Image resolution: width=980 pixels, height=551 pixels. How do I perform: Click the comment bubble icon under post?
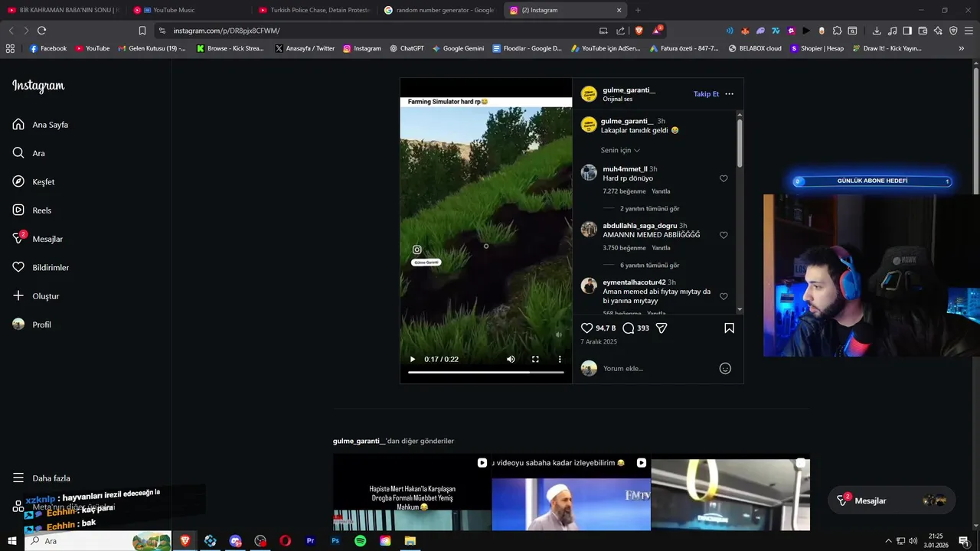point(629,328)
